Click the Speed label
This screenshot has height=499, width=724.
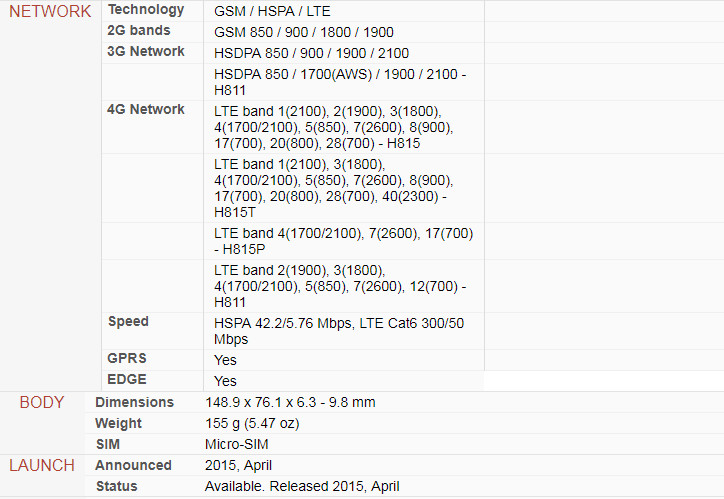pyautogui.click(x=128, y=322)
